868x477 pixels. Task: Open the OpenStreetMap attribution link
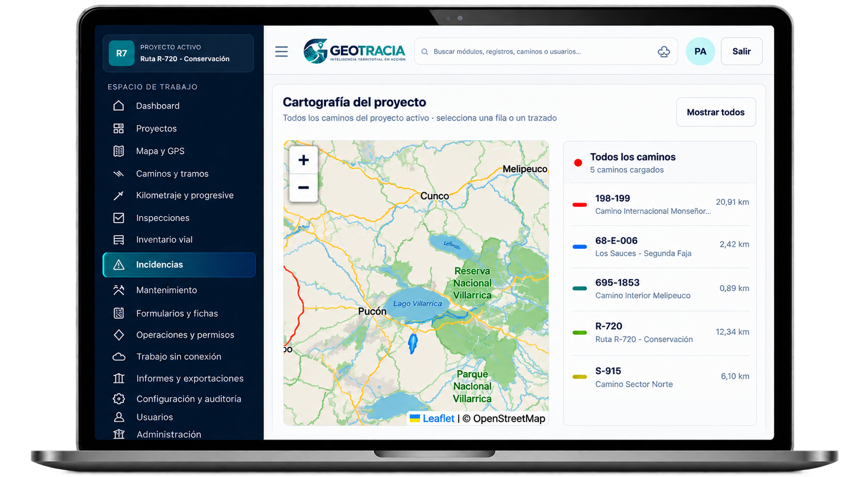[x=509, y=419]
